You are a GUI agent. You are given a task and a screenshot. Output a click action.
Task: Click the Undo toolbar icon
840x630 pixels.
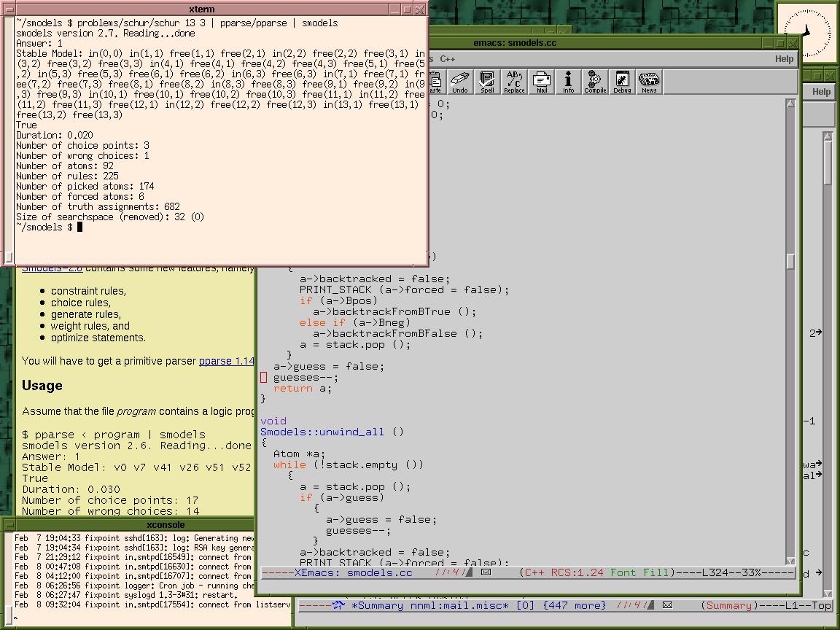(x=459, y=82)
